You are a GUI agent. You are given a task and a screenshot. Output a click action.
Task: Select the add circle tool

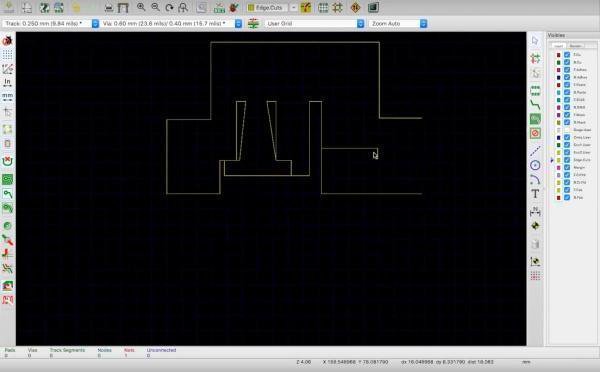pyautogui.click(x=535, y=165)
